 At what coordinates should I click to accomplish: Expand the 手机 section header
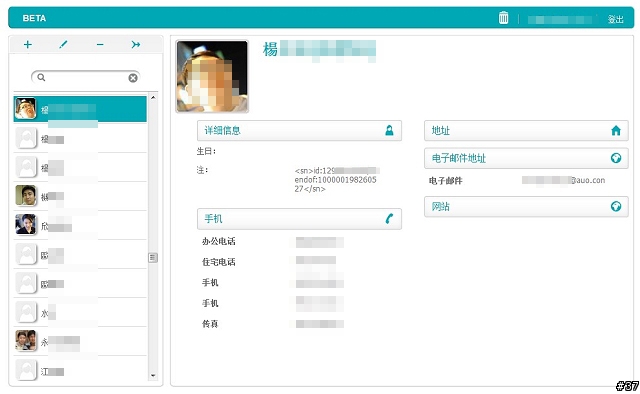point(299,219)
